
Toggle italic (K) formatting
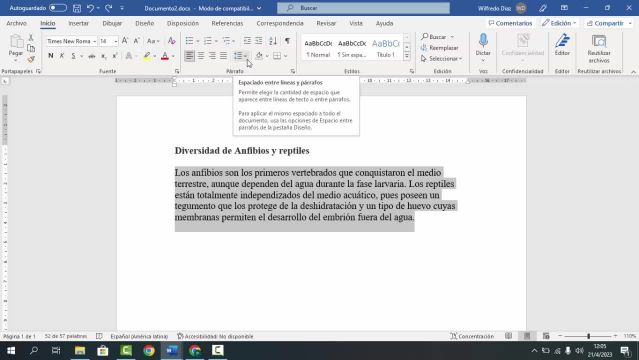[x=62, y=56]
